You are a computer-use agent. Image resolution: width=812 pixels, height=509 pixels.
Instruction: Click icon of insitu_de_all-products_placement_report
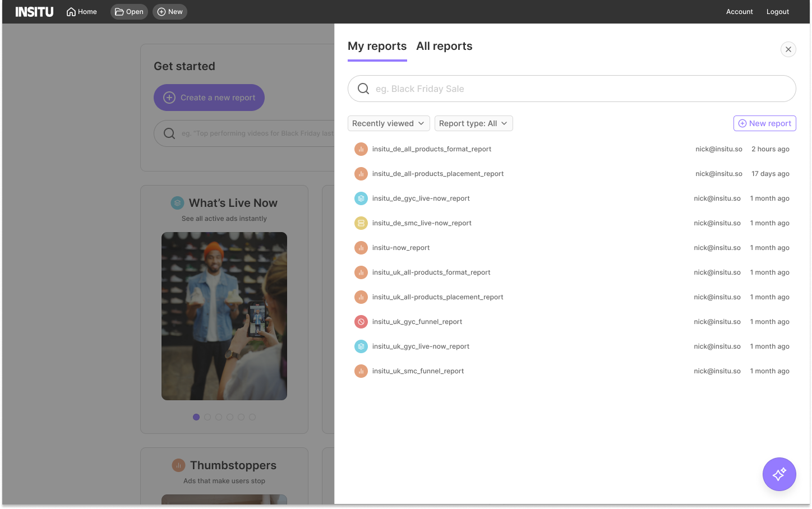coord(361,174)
